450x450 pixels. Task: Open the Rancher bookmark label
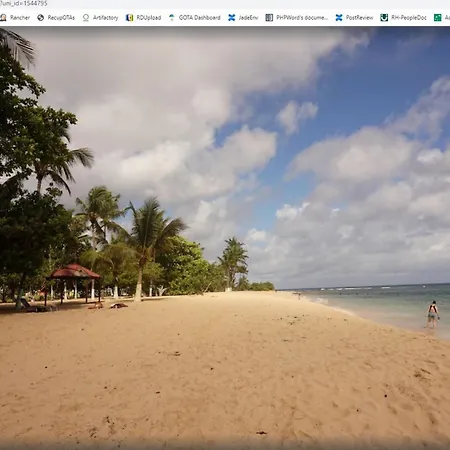point(20,18)
